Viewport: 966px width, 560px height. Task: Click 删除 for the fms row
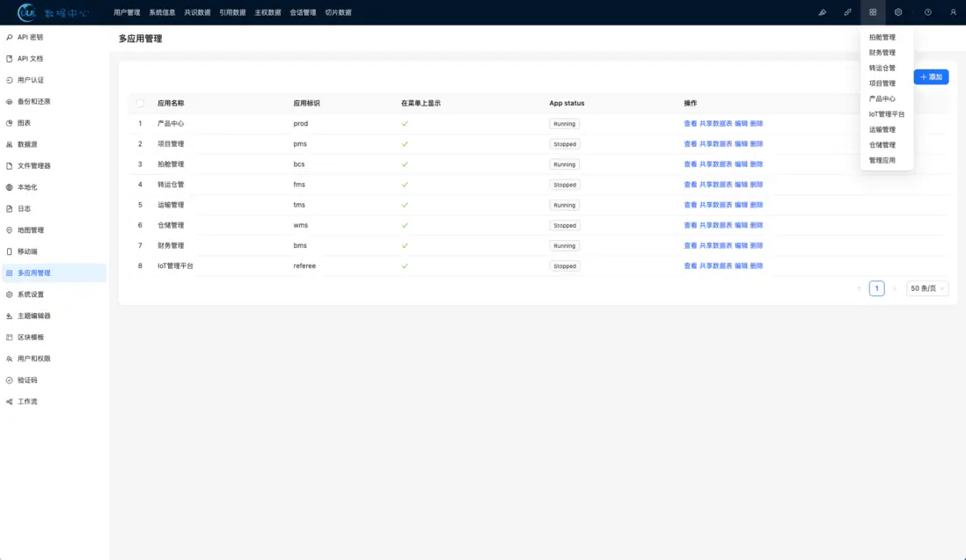pos(757,185)
